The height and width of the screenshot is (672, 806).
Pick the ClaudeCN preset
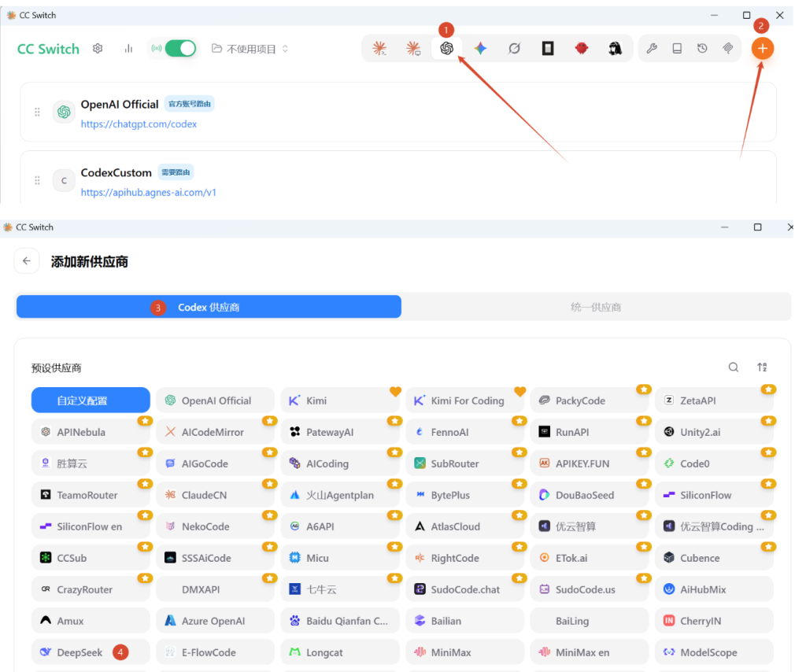click(216, 495)
